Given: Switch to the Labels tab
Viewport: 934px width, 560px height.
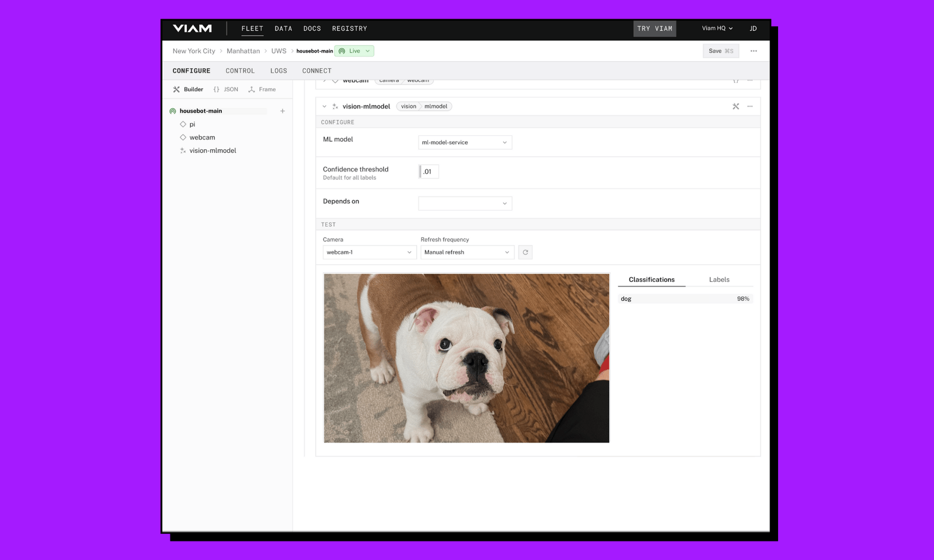Looking at the screenshot, I should point(719,279).
